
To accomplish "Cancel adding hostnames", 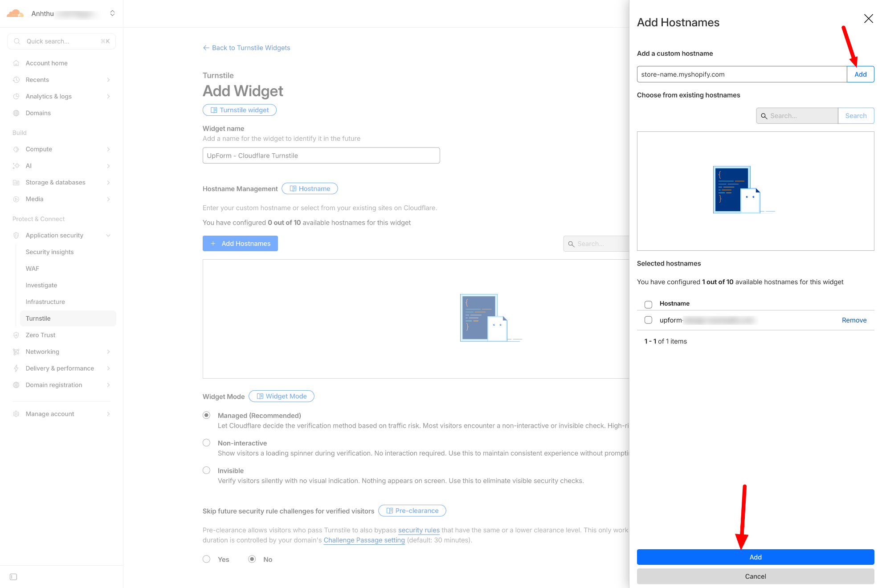I will (755, 576).
